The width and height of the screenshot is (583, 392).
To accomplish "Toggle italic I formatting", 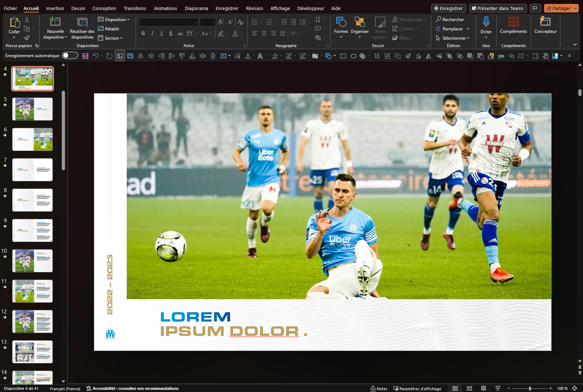I will click(152, 34).
